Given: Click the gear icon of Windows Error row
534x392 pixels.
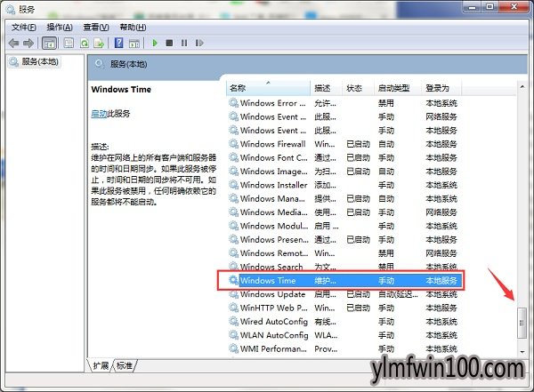Looking at the screenshot, I should pos(233,103).
